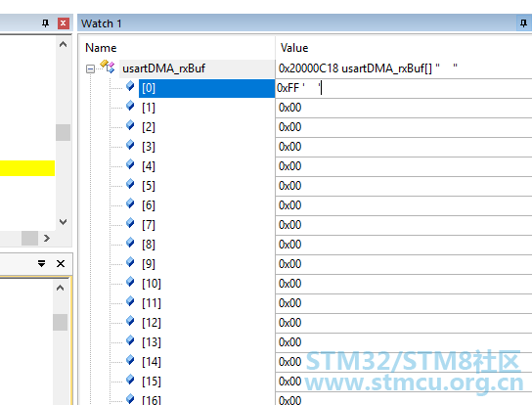Select array element [9] name
This screenshot has height=405, width=532.
(149, 264)
